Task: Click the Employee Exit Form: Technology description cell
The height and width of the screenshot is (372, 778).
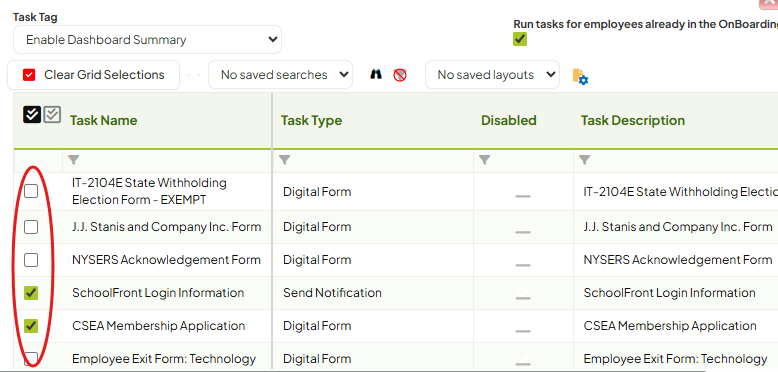Action: tap(675, 359)
